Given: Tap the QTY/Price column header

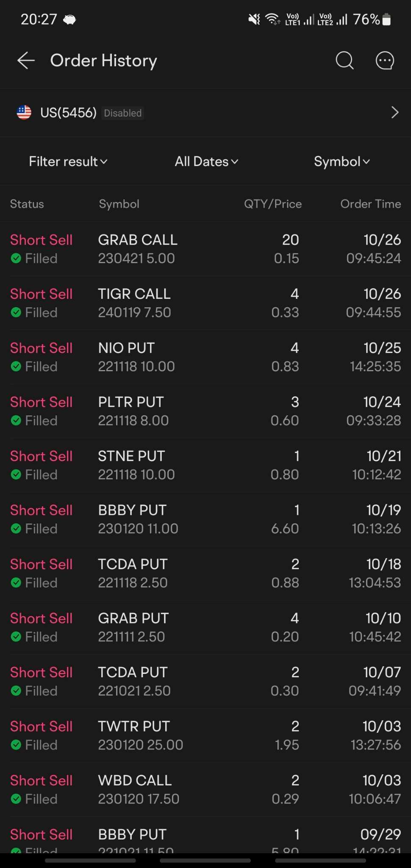Looking at the screenshot, I should coord(273,204).
